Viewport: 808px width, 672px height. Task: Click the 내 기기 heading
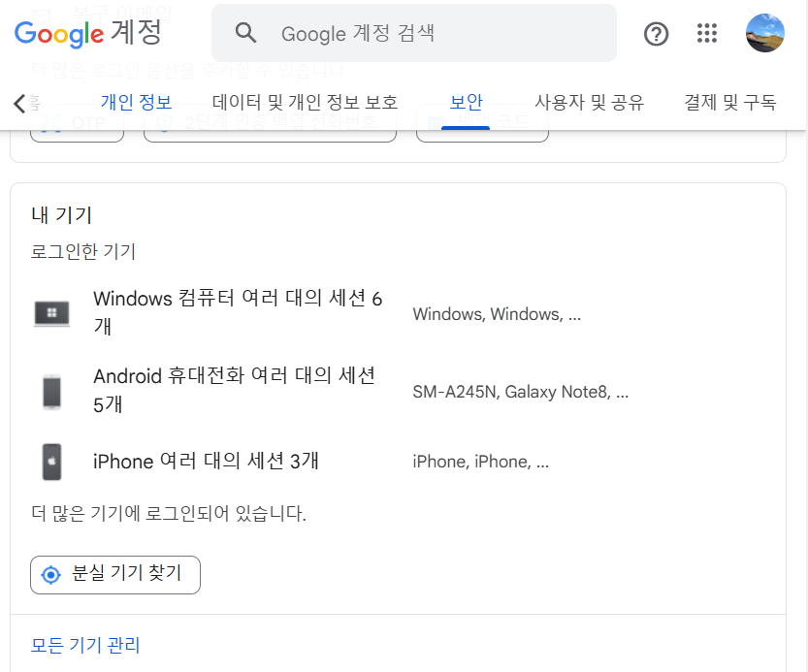pyautogui.click(x=61, y=215)
